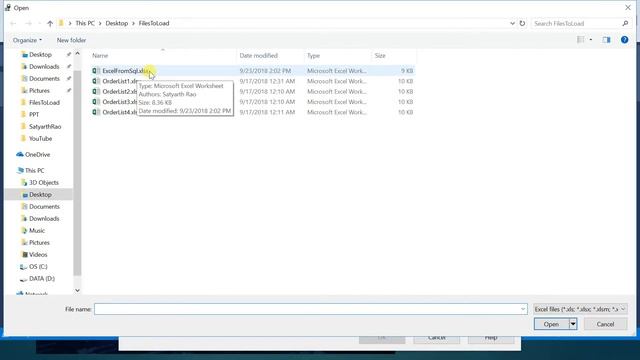Click the 9 KB size cell
640x360 pixels.
point(407,71)
